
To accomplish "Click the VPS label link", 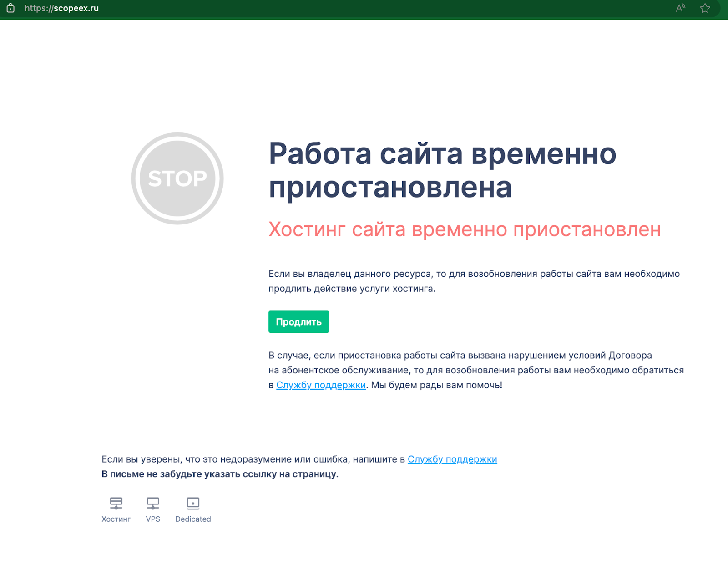I will click(x=153, y=519).
